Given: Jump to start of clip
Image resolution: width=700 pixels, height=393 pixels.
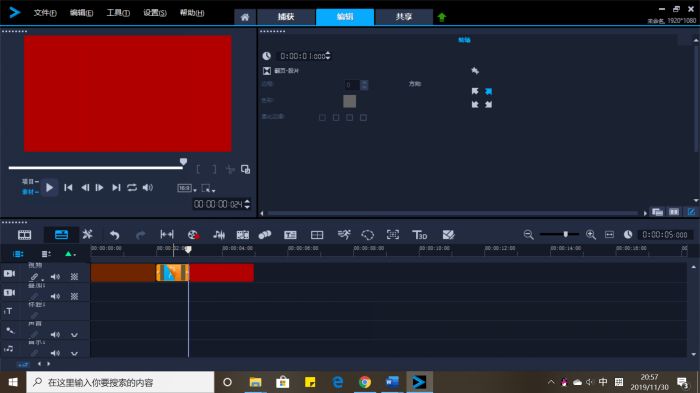Looking at the screenshot, I should point(68,188).
